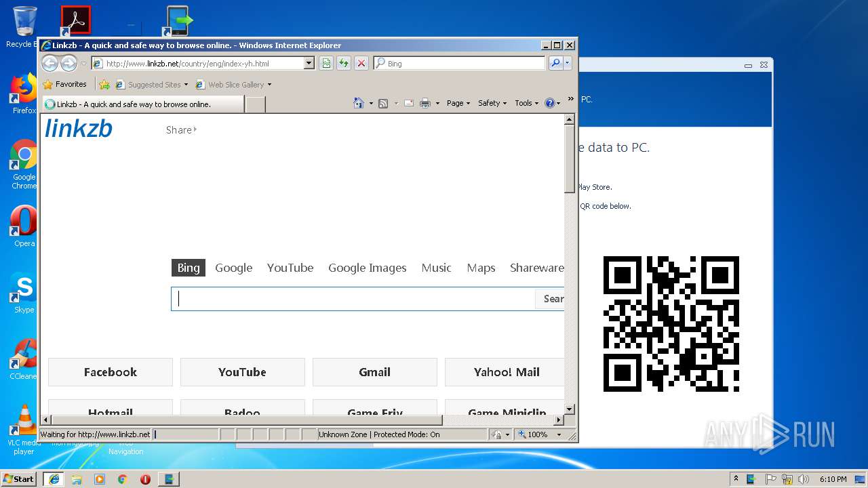Open the Yahoo! Mail quick link tile

click(505, 372)
